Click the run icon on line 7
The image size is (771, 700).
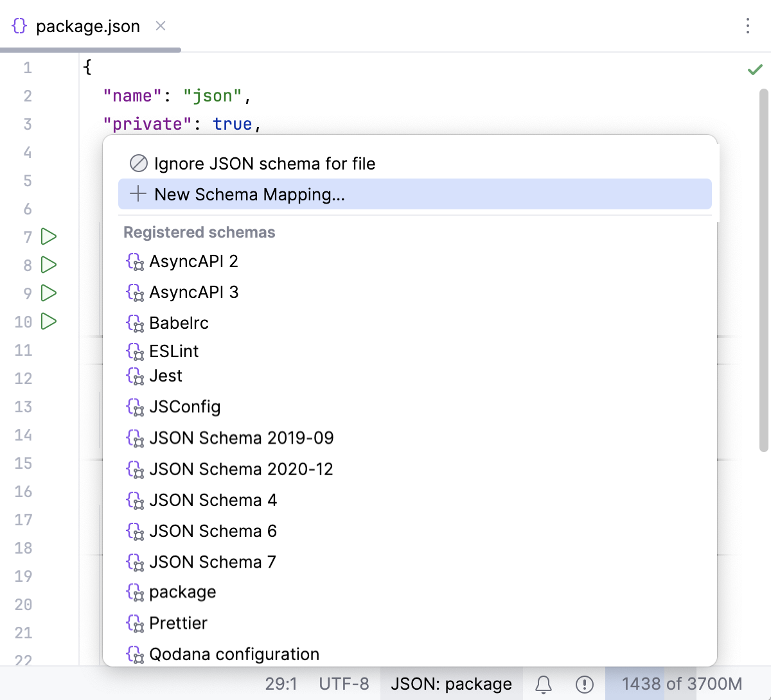pyautogui.click(x=48, y=236)
